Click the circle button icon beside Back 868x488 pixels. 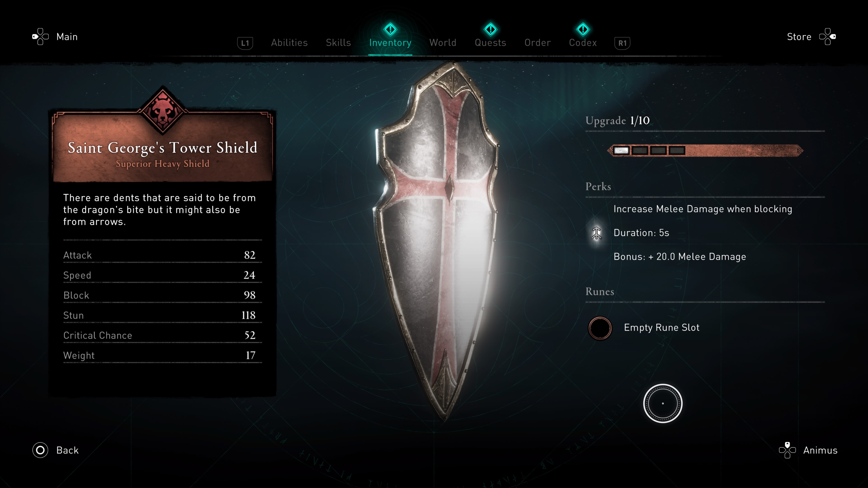point(40,450)
